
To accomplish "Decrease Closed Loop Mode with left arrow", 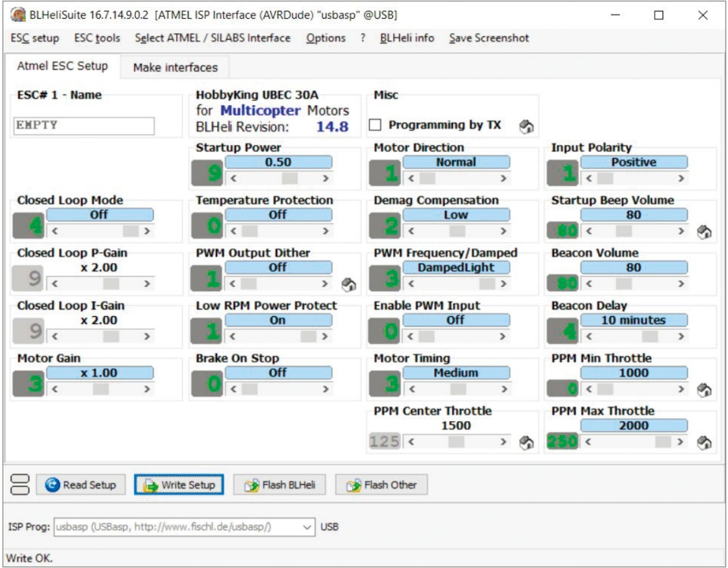I will (55, 230).
